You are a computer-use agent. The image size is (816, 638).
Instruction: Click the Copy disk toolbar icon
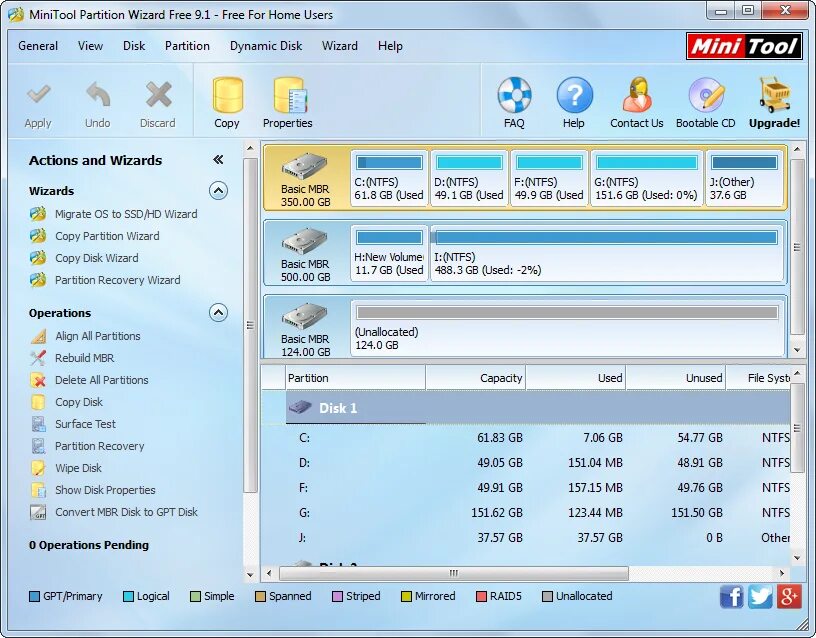[x=227, y=95]
